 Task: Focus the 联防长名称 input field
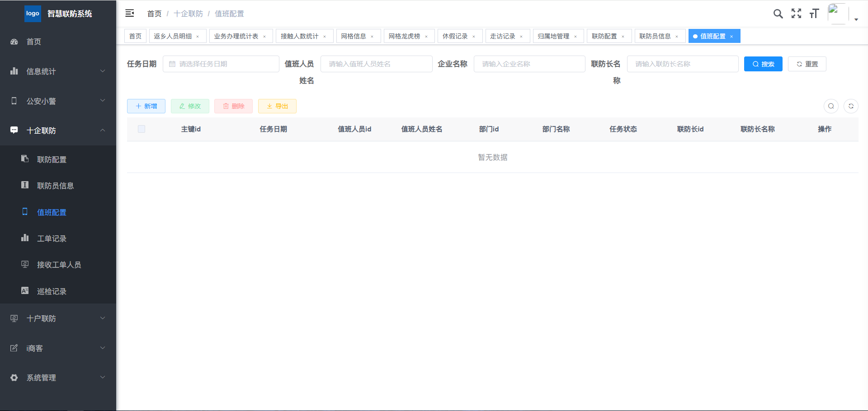(683, 64)
